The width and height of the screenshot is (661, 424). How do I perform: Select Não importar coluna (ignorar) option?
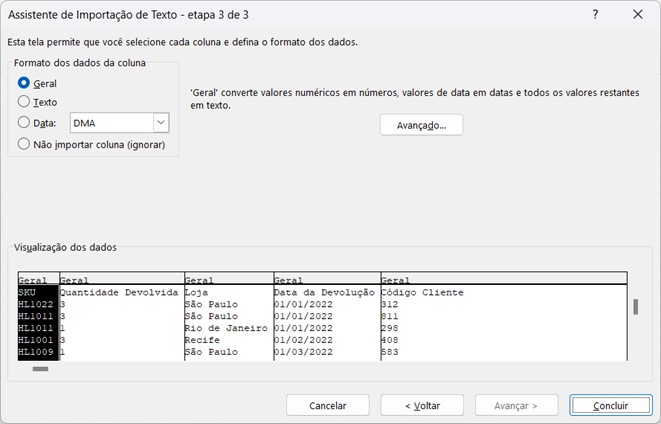25,144
